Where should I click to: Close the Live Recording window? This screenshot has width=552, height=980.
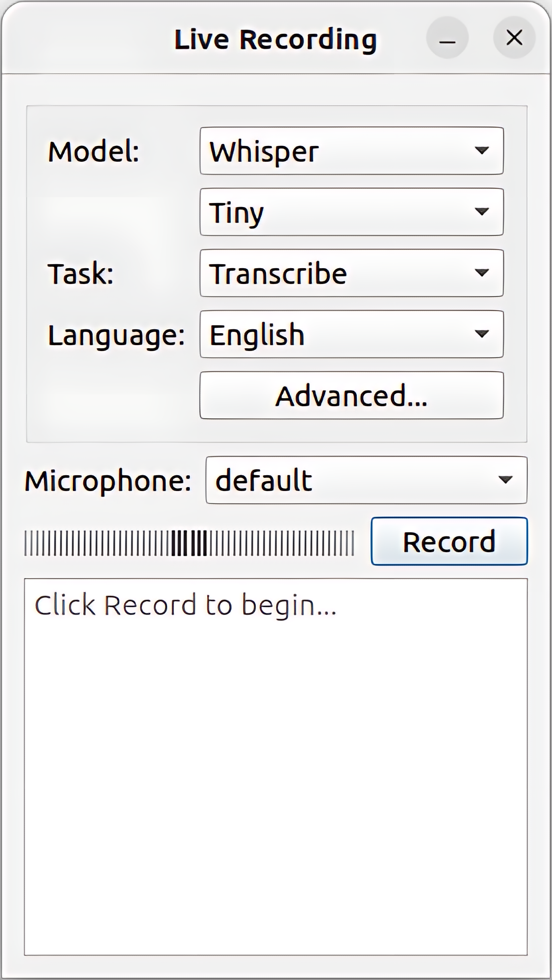[x=514, y=38]
